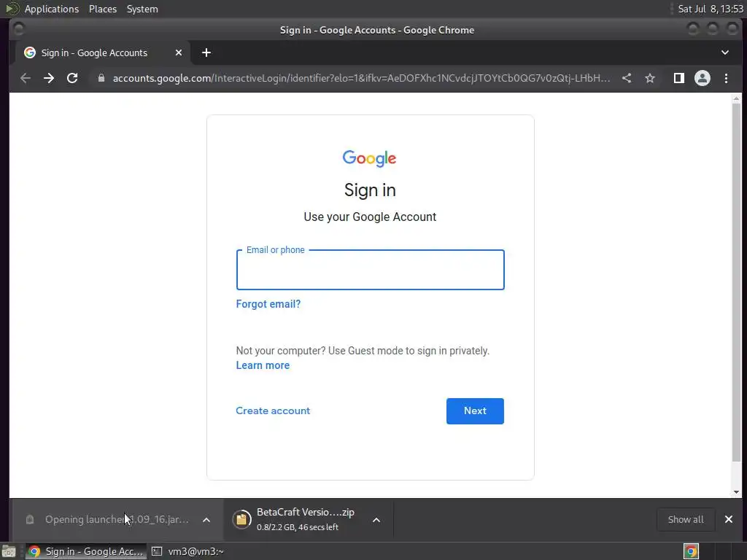Screen dimensions: 747x560
Task: Share this page via share icon
Action: (x=627, y=78)
